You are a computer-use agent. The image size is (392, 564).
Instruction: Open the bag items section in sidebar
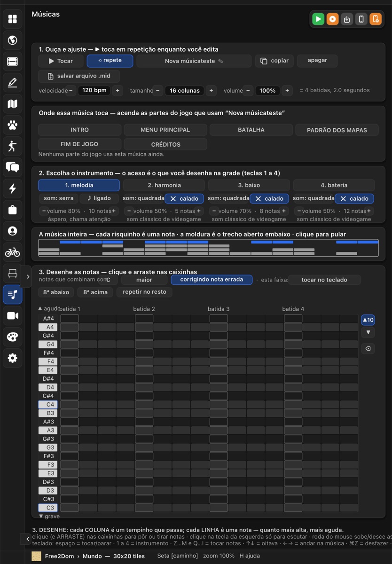[13, 210]
